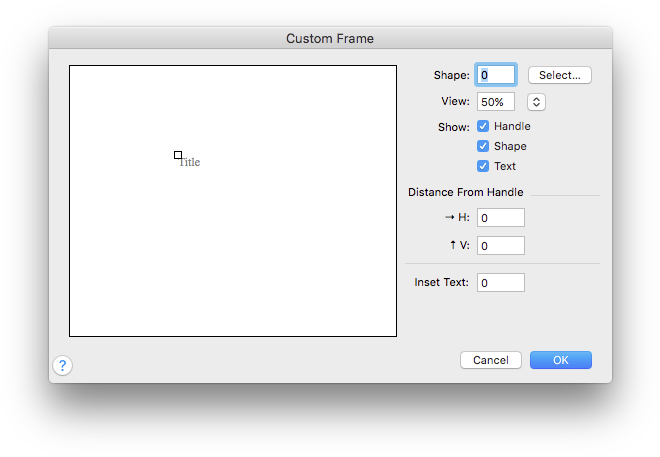This screenshot has width=660, height=457.
Task: Click the handle square in preview
Action: pyautogui.click(x=178, y=155)
